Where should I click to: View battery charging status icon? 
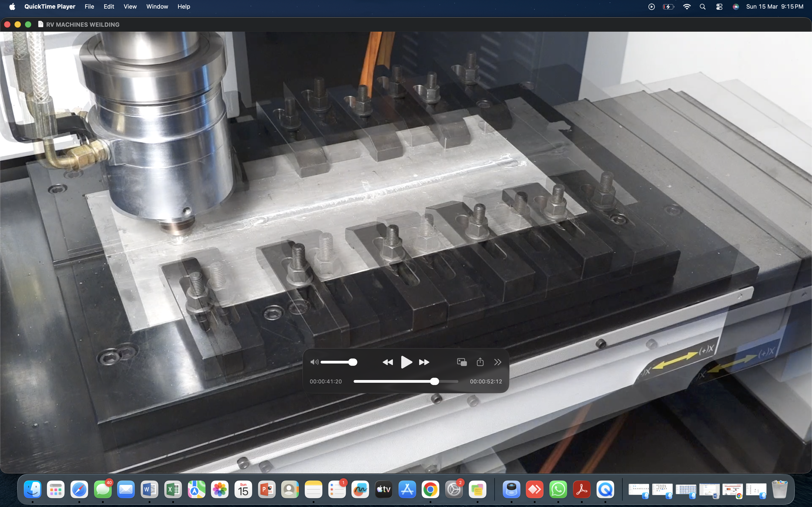pos(668,6)
